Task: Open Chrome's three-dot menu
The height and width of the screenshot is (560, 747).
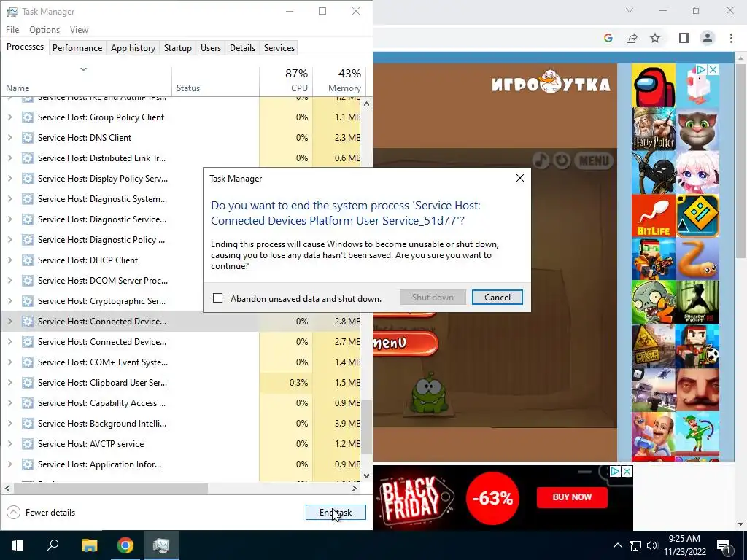Action: point(731,38)
